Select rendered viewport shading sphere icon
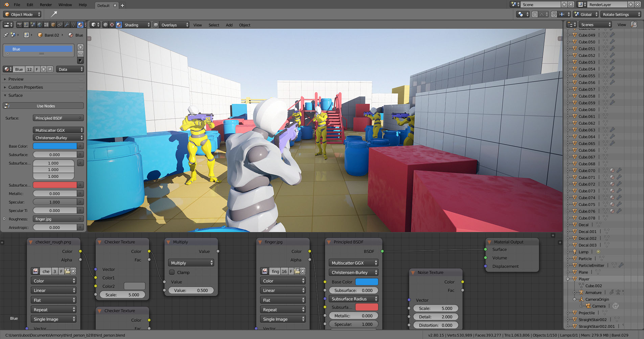Image resolution: width=644 pixels, height=339 pixels. (119, 25)
